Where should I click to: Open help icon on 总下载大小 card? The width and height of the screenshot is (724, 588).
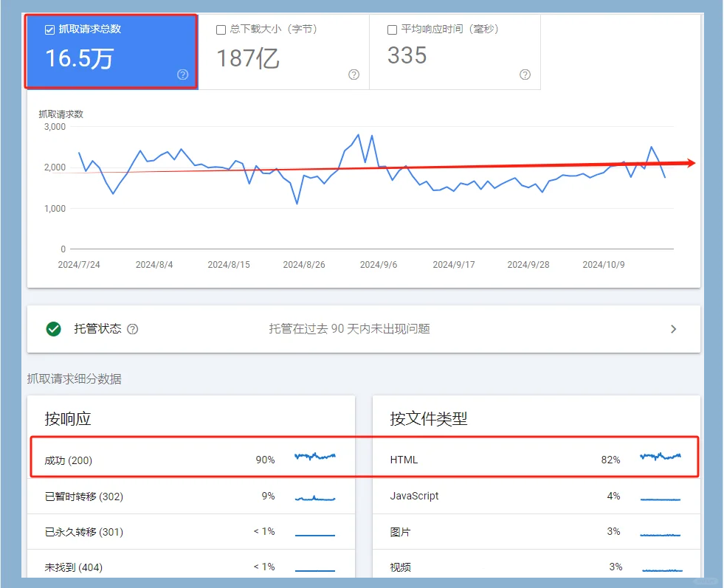(x=354, y=75)
